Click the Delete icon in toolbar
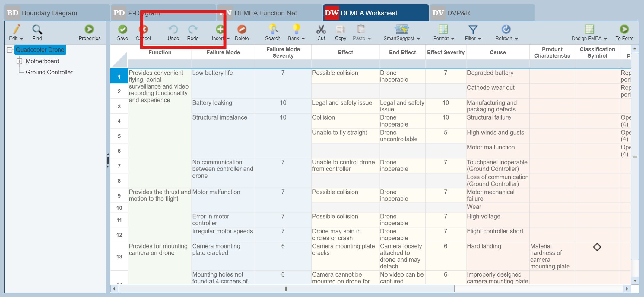644x297 pixels. click(x=242, y=30)
